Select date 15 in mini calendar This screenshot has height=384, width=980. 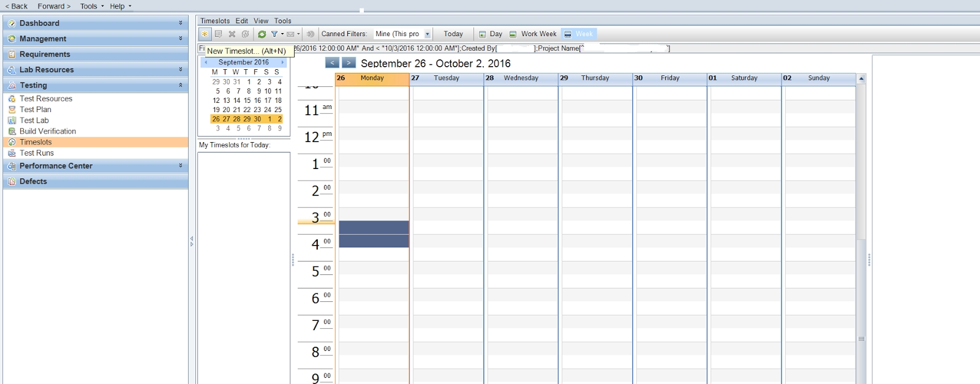(x=247, y=100)
